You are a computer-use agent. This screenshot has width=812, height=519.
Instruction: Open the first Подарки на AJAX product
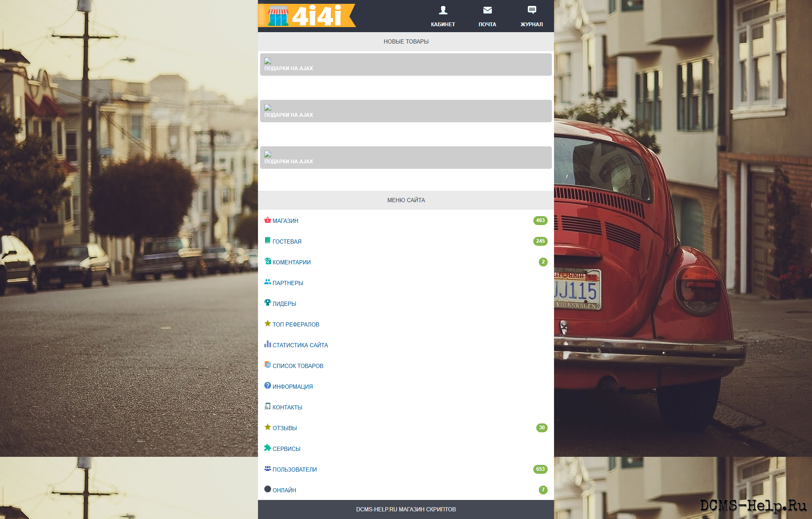[x=288, y=68]
